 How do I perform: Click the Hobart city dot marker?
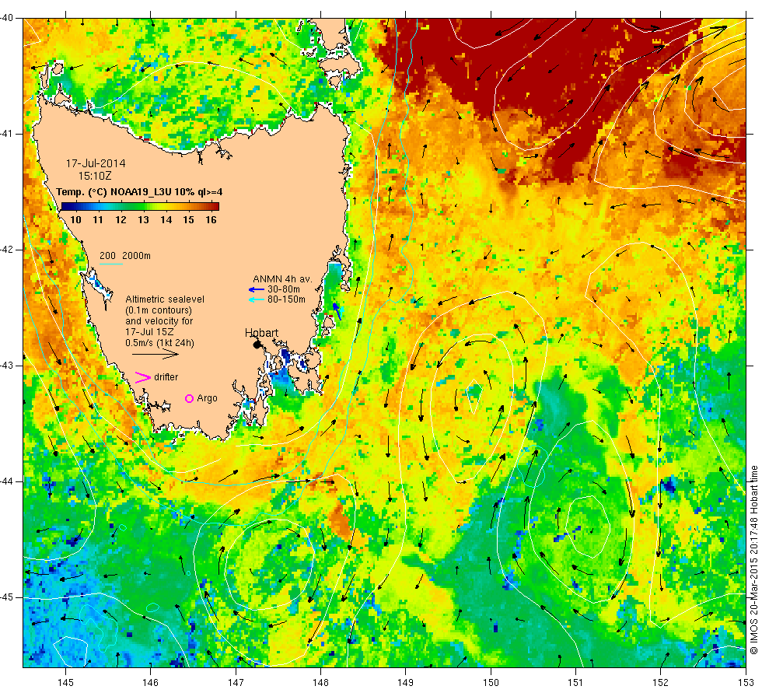click(257, 345)
